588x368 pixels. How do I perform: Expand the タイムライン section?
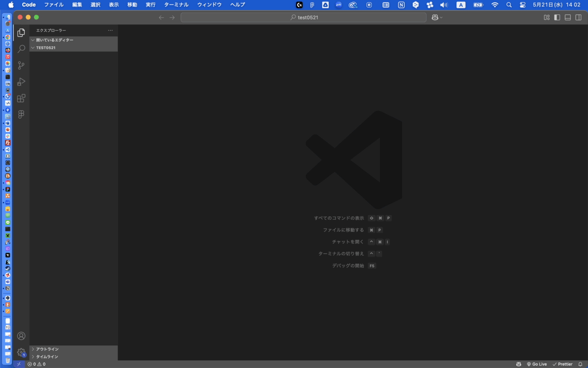[47, 357]
